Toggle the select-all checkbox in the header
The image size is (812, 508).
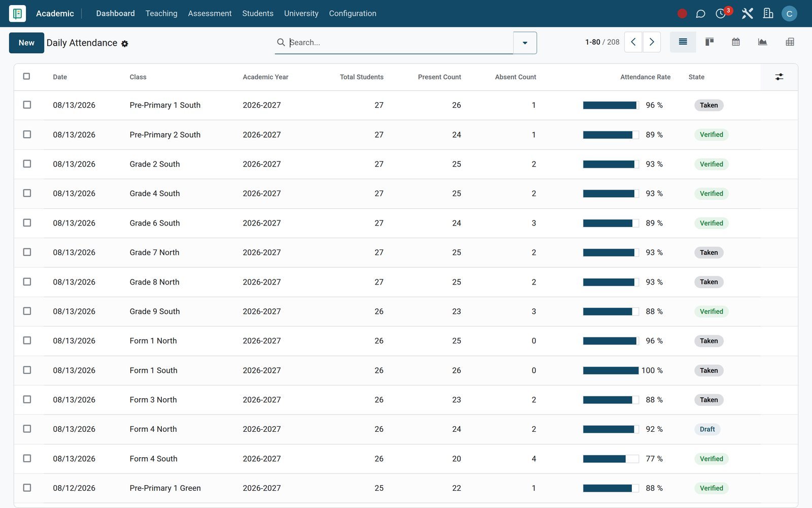coord(27,76)
